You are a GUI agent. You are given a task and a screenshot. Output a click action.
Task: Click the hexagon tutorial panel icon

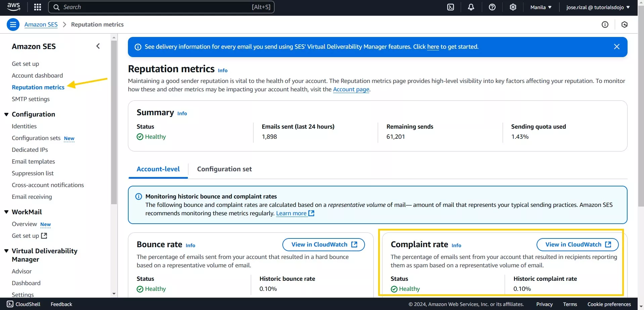(625, 25)
